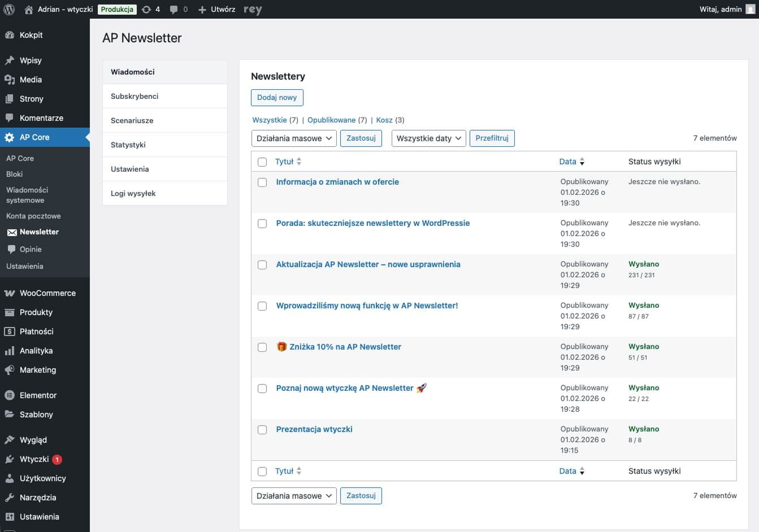This screenshot has width=759, height=532.
Task: Expand the Wszystkie daty filter dropdown
Action: pos(428,138)
